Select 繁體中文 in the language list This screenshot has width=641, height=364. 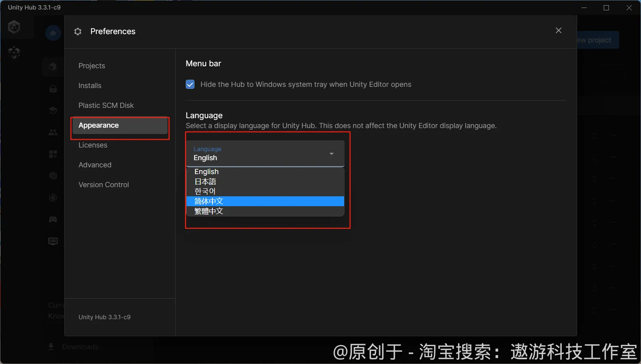[x=209, y=211]
